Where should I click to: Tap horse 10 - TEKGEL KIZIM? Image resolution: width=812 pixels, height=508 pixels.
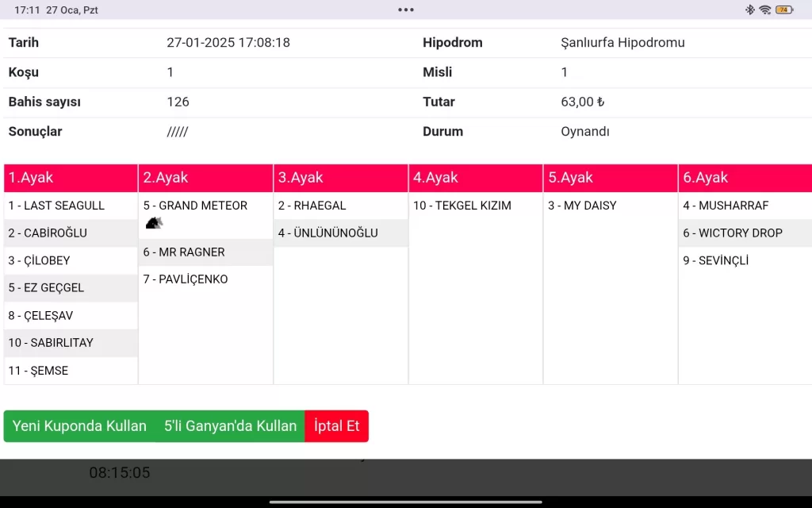(x=462, y=206)
